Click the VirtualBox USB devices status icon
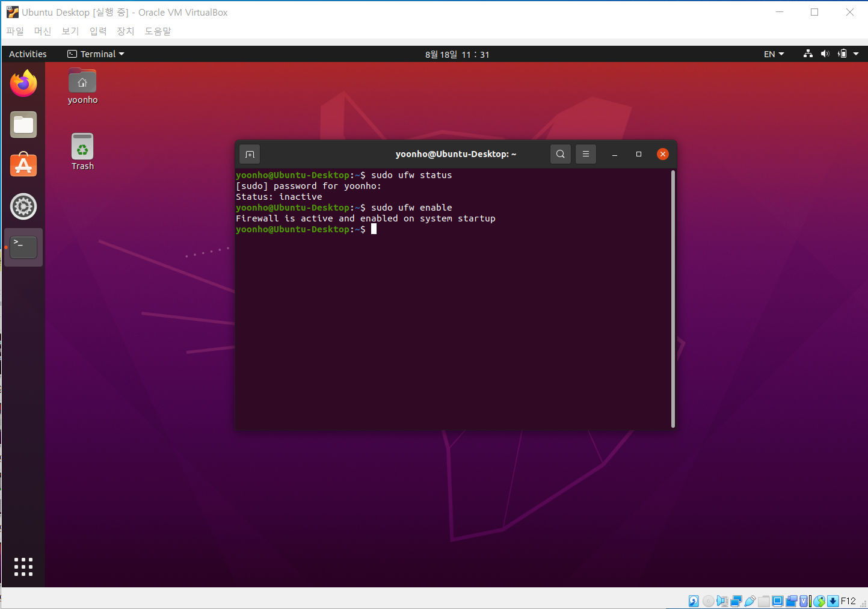 point(750,601)
